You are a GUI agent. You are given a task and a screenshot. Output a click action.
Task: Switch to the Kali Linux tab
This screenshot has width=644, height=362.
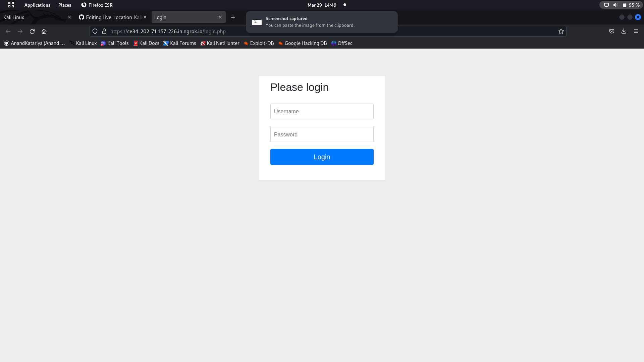click(34, 17)
